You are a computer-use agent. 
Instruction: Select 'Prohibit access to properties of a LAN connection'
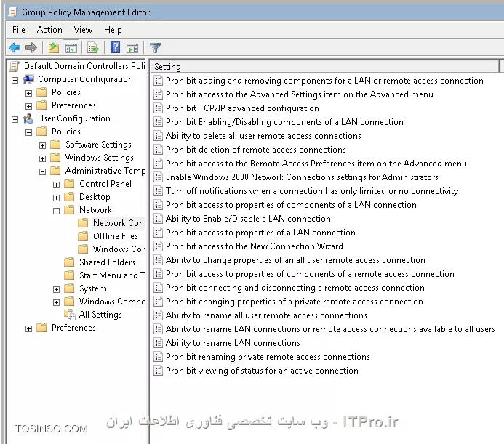click(x=260, y=233)
